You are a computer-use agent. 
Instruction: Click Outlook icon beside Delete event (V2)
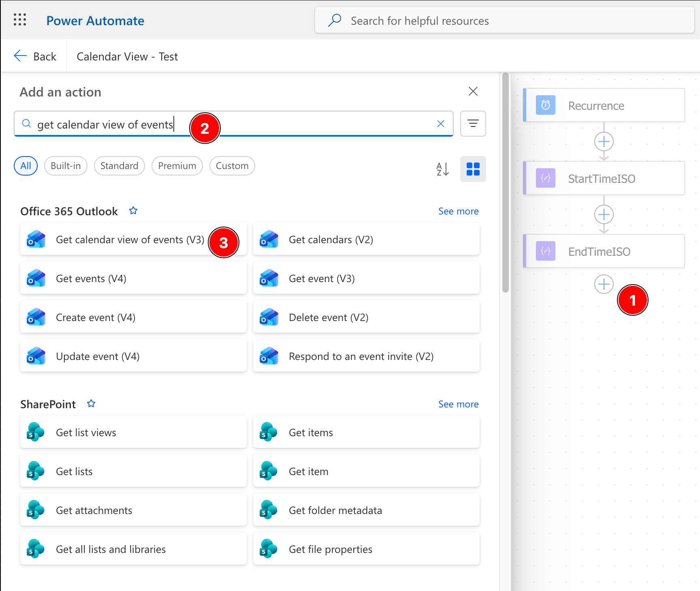(269, 317)
